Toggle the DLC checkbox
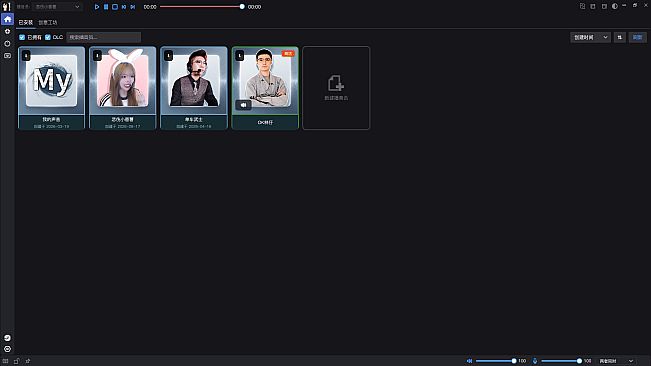651x366 pixels. click(x=48, y=37)
